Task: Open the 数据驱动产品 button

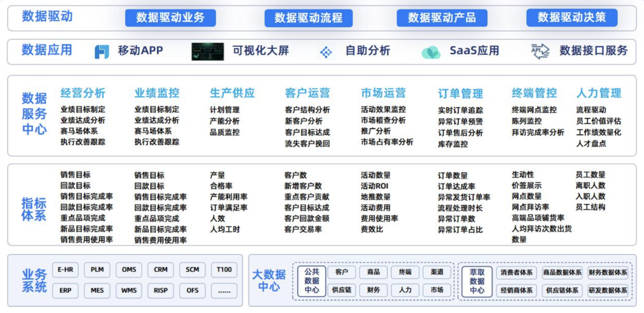Action: [442, 18]
